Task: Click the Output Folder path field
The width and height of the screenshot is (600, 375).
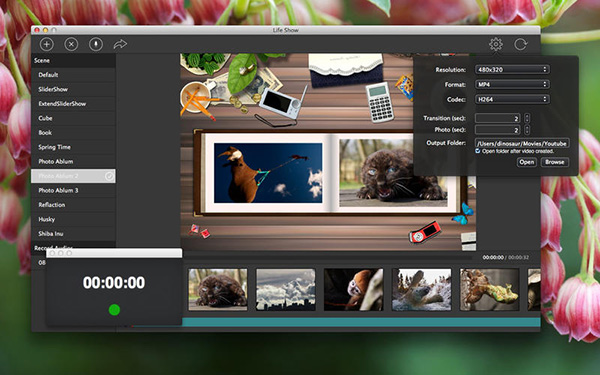Action: tap(522, 143)
